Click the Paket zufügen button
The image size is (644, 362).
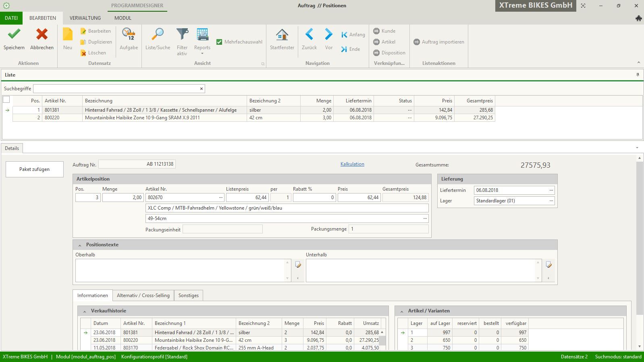click(x=35, y=169)
